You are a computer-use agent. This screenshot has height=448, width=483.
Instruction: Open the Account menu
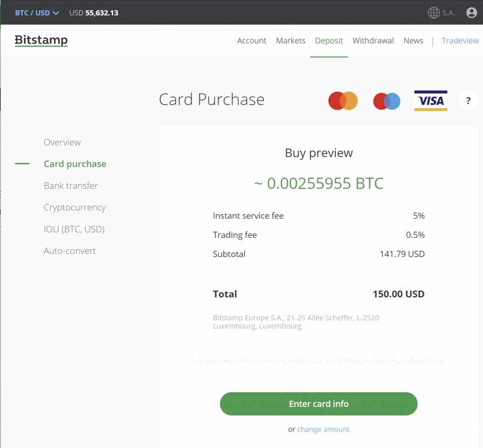tap(251, 41)
